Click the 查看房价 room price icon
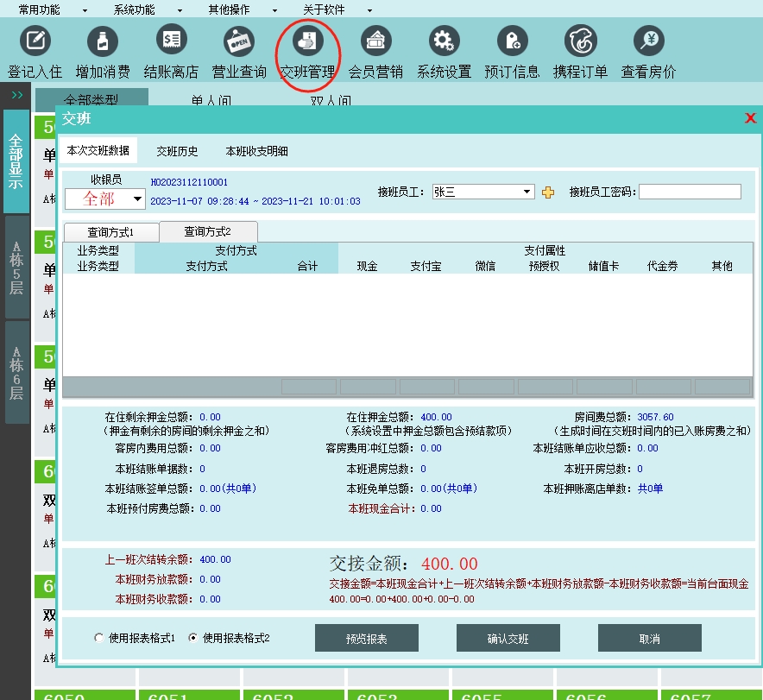Image resolution: width=763 pixels, height=700 pixels. (x=648, y=41)
